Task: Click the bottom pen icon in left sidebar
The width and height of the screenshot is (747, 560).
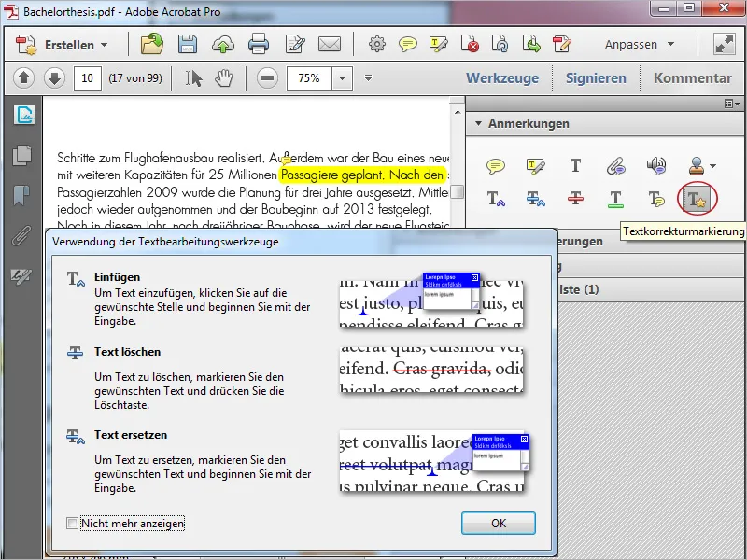Action: pyautogui.click(x=21, y=275)
